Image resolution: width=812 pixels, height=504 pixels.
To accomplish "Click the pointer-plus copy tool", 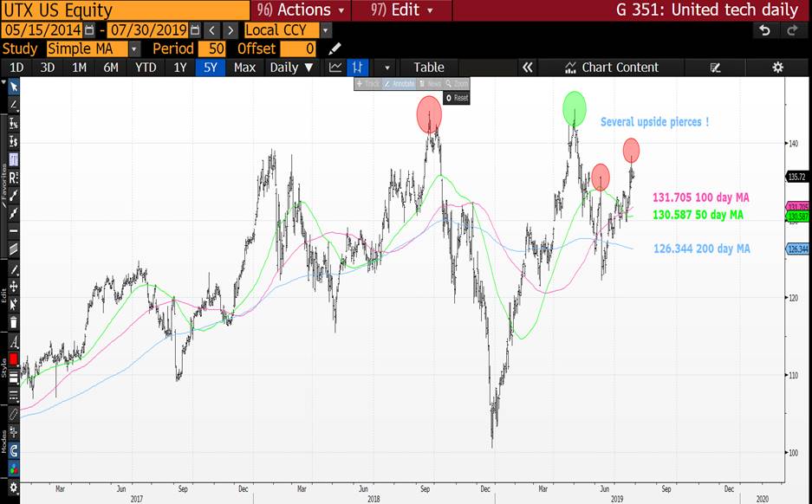I will click(x=14, y=304).
